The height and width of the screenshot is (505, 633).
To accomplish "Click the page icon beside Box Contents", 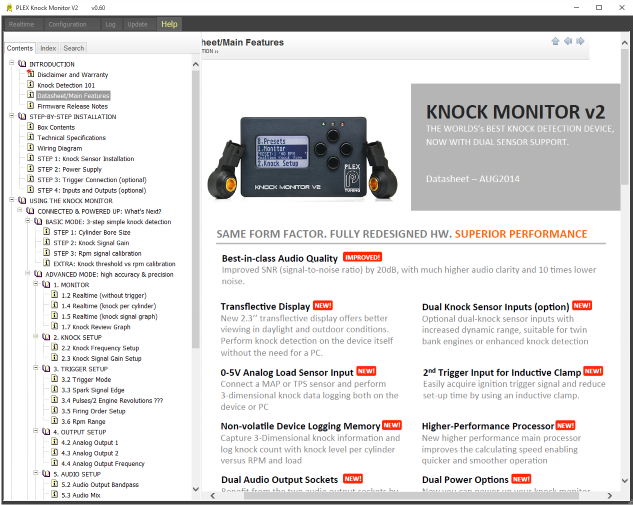I will tap(30, 126).
